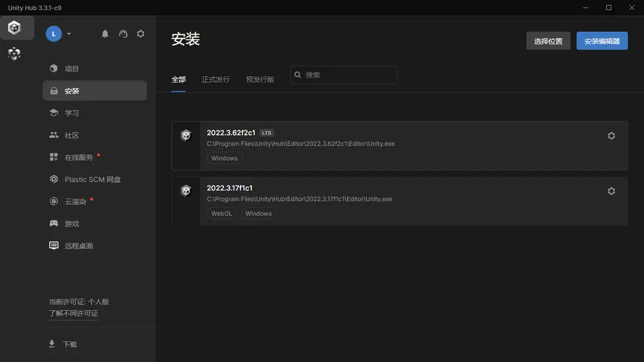Click the Plastic SCM icon

[x=54, y=179]
